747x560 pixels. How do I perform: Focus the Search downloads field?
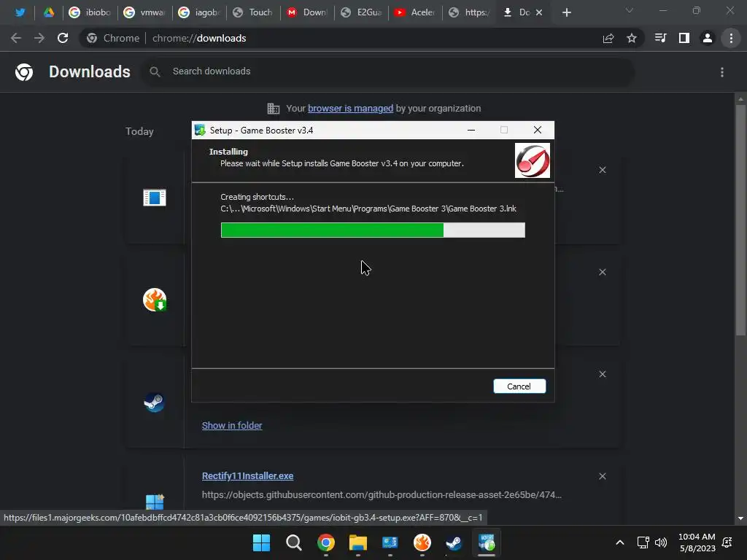(387, 71)
